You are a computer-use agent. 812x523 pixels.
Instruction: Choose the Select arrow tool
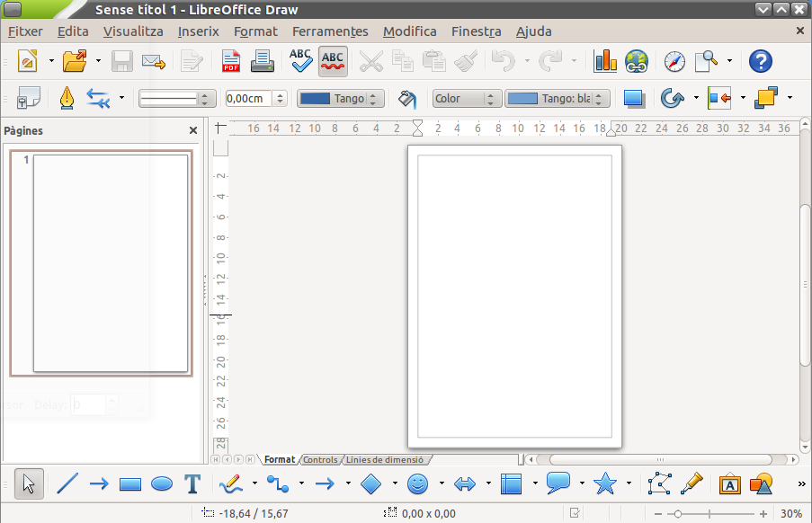pos(29,484)
